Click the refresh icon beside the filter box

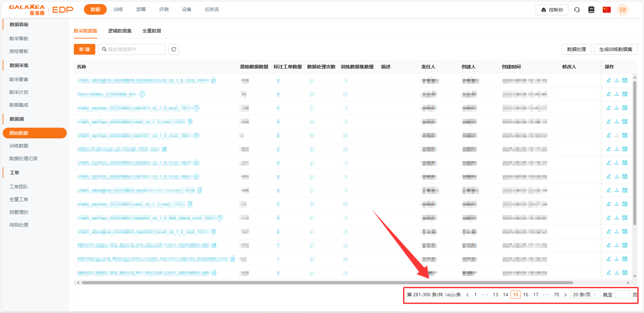pyautogui.click(x=174, y=49)
